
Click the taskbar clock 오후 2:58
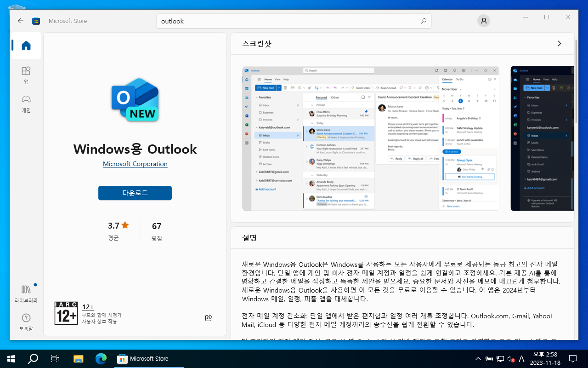click(x=545, y=354)
